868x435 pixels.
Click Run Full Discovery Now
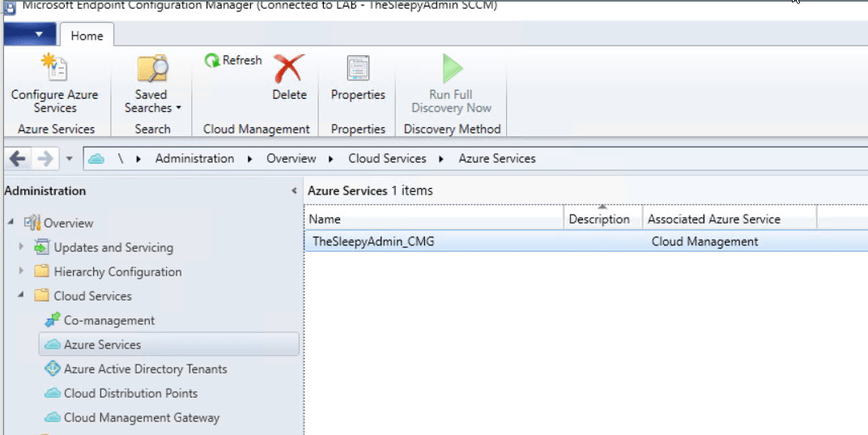[x=451, y=70]
